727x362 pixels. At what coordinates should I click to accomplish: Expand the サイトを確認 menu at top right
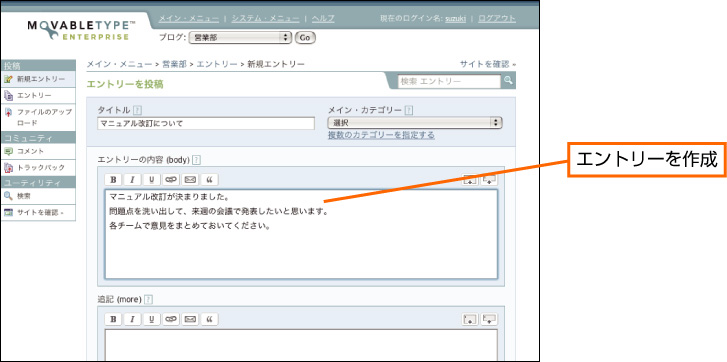pos(487,64)
